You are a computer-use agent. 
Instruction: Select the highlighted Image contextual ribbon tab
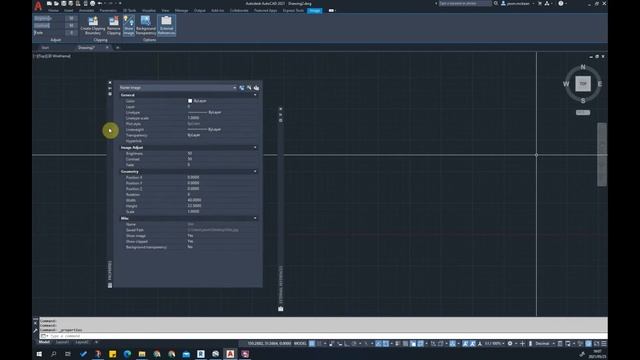(315, 11)
